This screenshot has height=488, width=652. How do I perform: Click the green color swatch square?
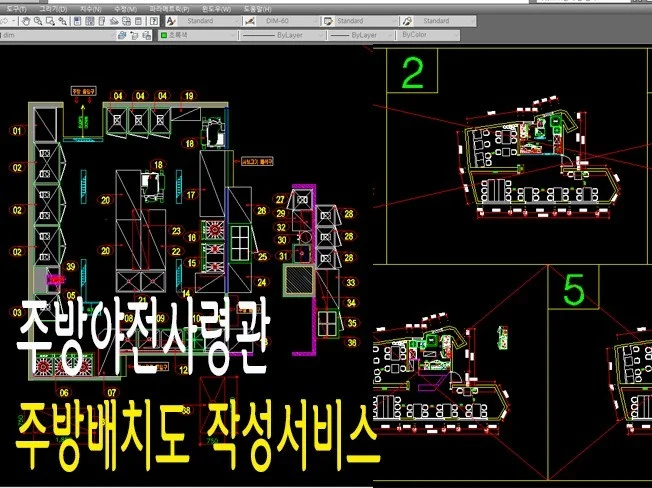tap(163, 35)
